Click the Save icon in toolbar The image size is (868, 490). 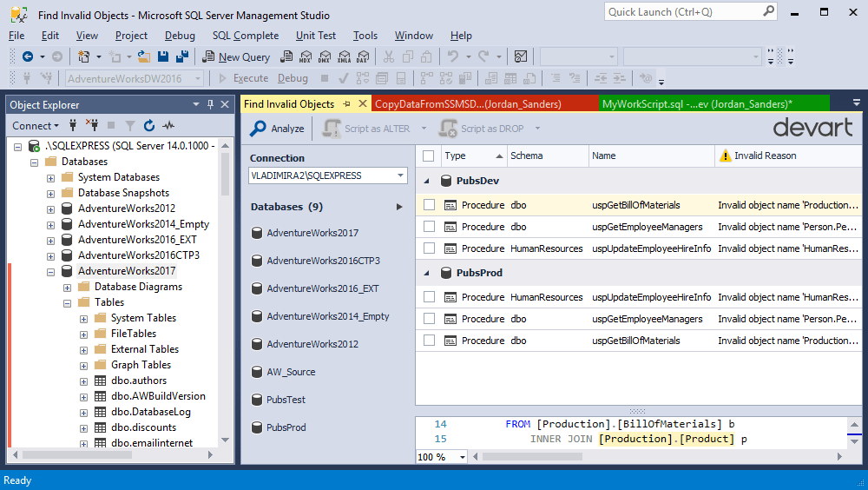[163, 56]
